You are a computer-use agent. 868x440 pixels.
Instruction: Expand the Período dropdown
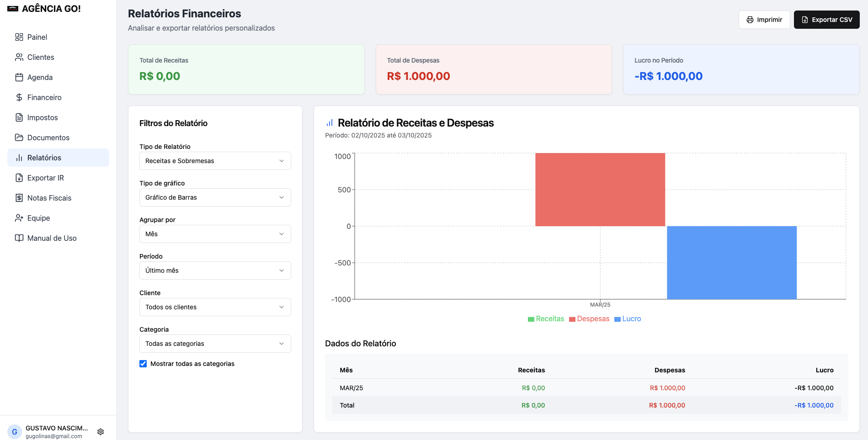[x=215, y=270]
